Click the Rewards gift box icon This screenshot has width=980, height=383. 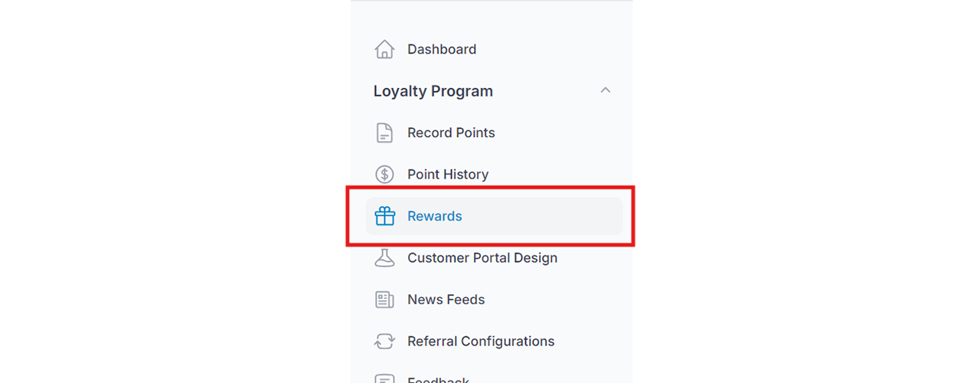tap(384, 216)
